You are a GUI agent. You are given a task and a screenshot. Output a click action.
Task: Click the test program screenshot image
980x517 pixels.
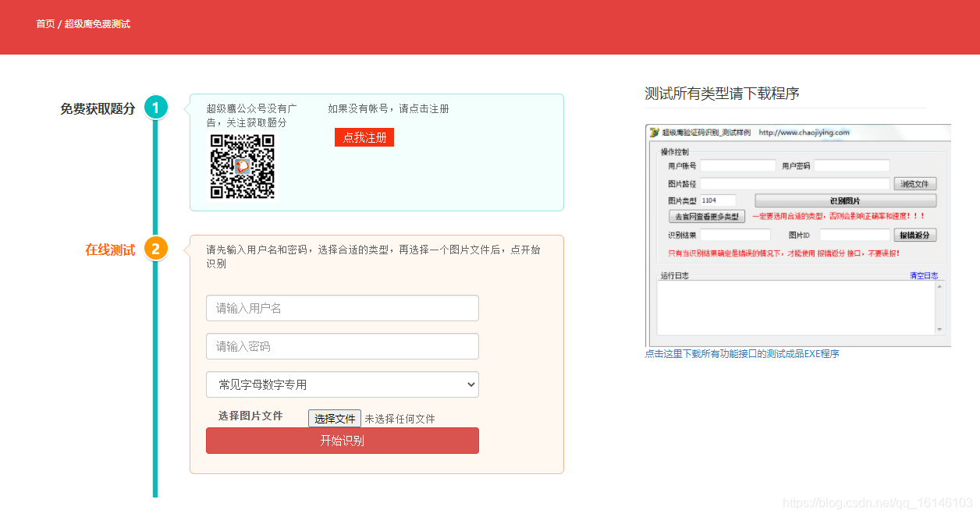pyautogui.click(x=797, y=235)
